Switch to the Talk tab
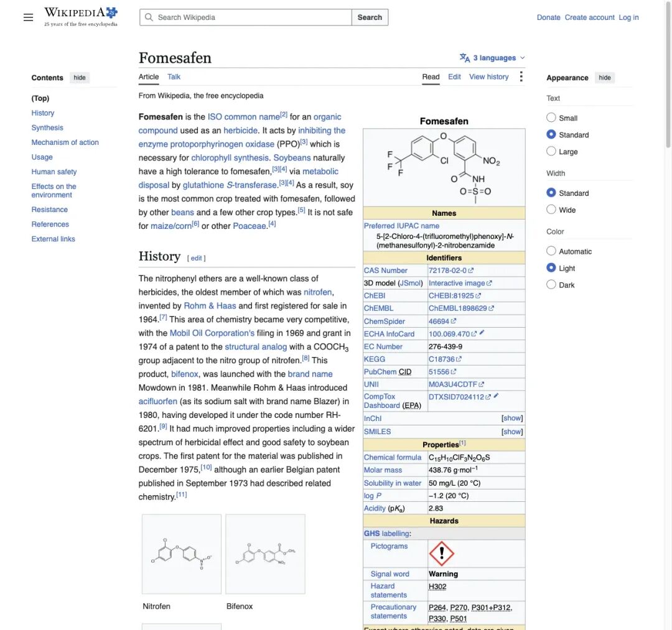This screenshot has width=672, height=630. (x=174, y=76)
